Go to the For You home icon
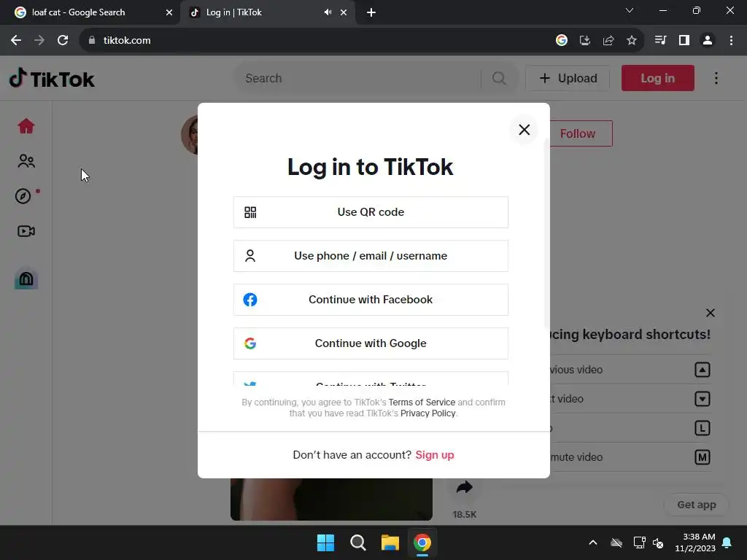Image resolution: width=747 pixels, height=560 pixels. (26, 126)
